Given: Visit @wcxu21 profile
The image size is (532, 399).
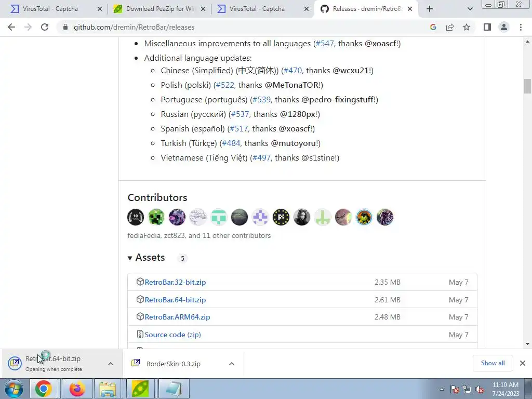Looking at the screenshot, I should click(351, 71).
